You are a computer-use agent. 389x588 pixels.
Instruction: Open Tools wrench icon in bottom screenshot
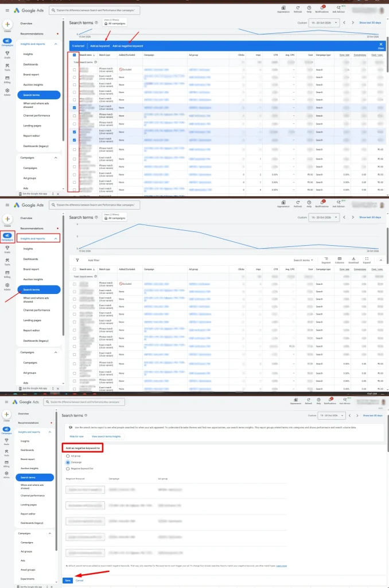(6, 451)
